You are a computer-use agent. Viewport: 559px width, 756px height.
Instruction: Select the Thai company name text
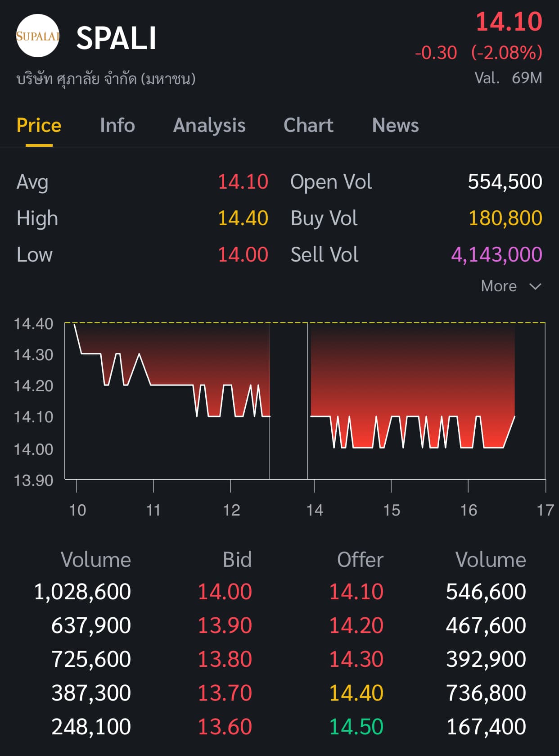pyautogui.click(x=106, y=79)
